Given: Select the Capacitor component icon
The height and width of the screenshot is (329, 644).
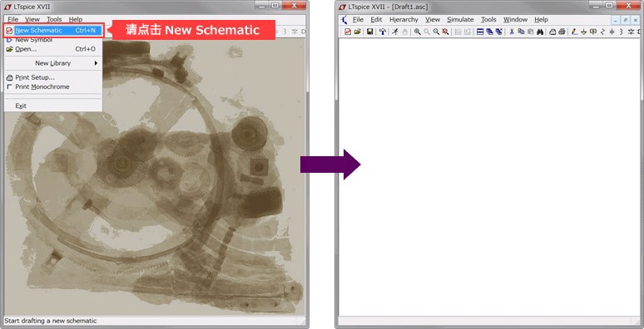Looking at the screenshot, I should click(612, 32).
